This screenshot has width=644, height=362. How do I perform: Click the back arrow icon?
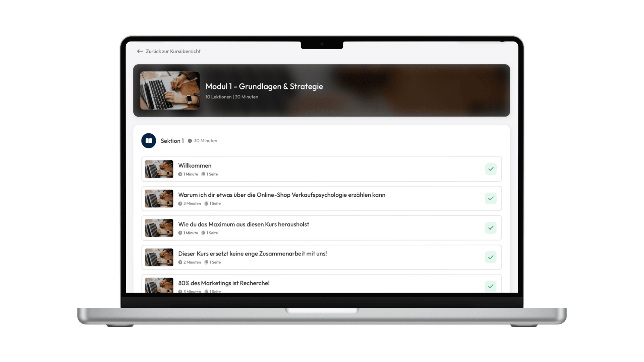click(140, 51)
